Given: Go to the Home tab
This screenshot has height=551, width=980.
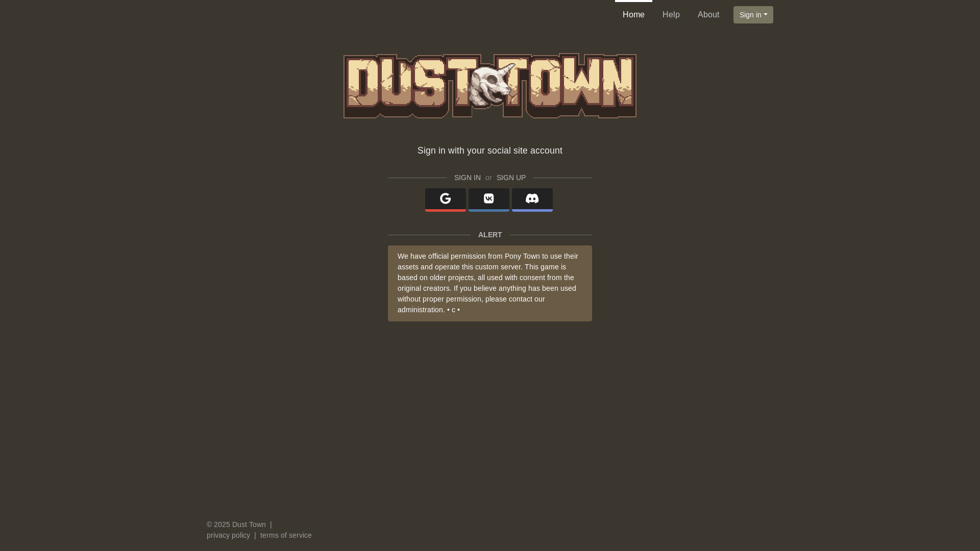Looking at the screenshot, I should click(633, 15).
